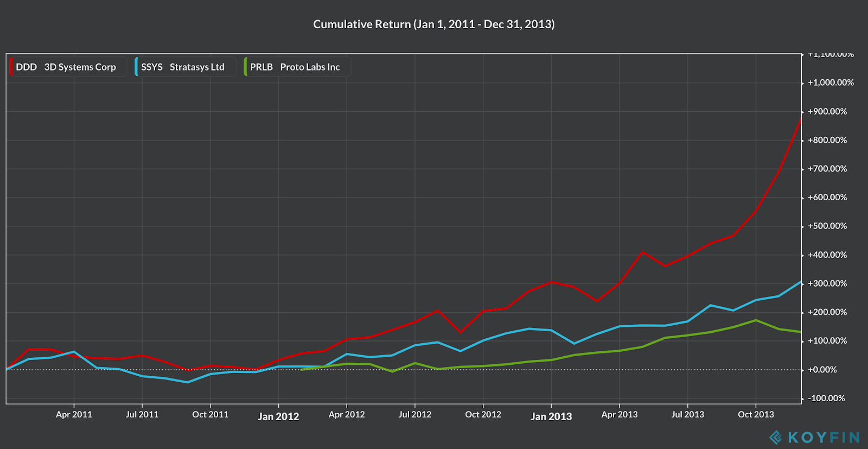This screenshot has height=449, width=868.
Task: Click the -100.00% y-axis label
Action: (826, 399)
